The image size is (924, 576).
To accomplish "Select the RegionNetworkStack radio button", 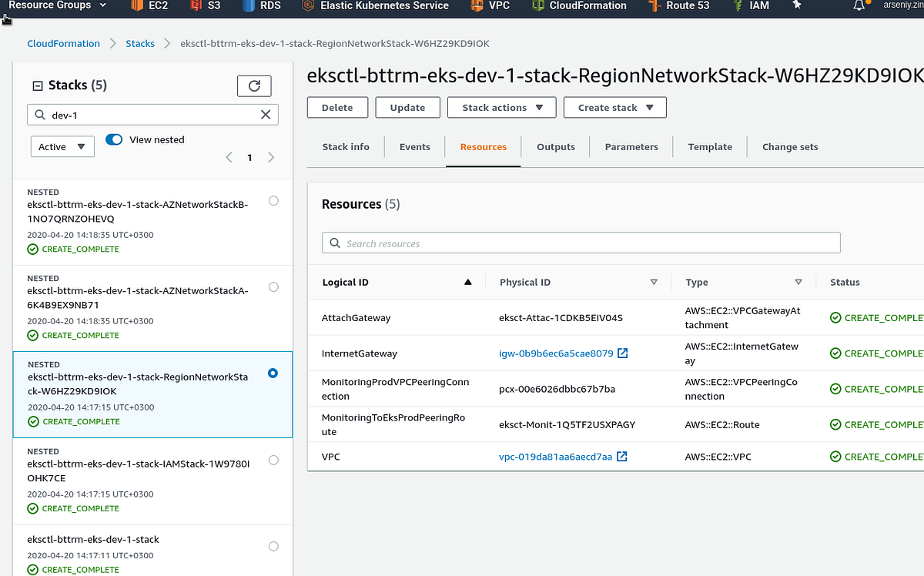I will 273,373.
